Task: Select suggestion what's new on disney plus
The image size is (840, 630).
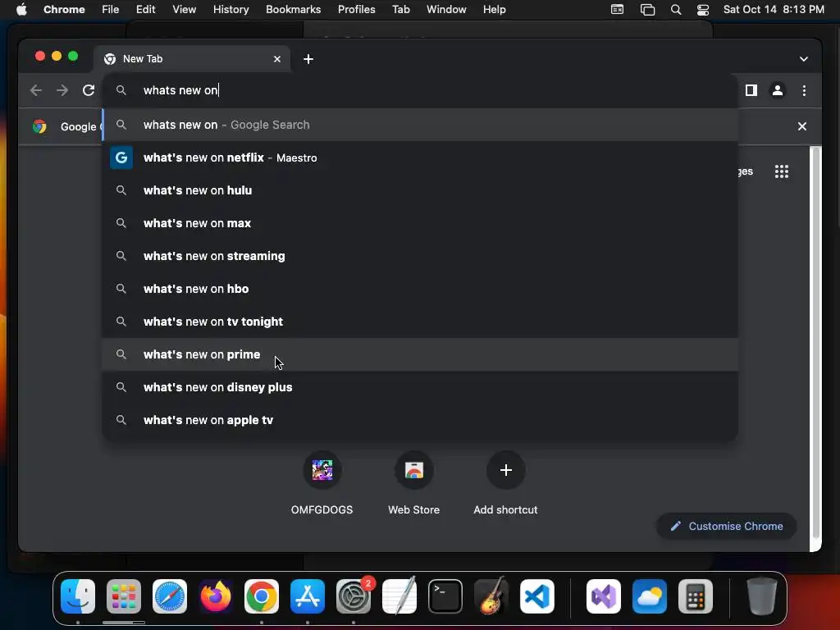Action: point(420,387)
